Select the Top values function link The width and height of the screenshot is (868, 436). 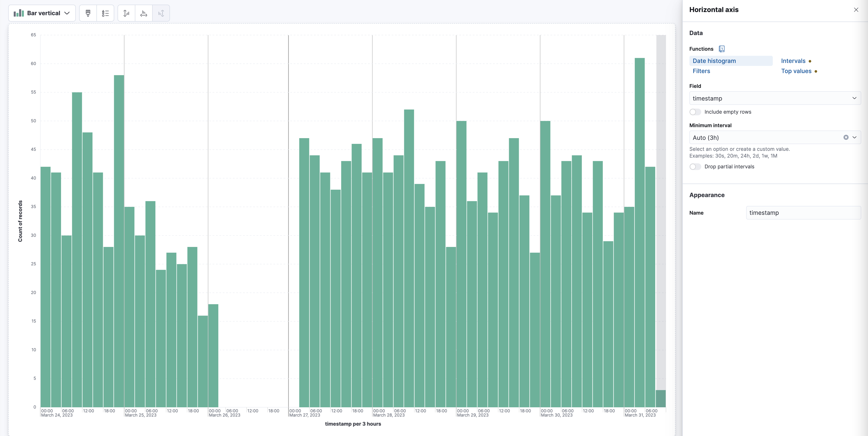tap(796, 71)
